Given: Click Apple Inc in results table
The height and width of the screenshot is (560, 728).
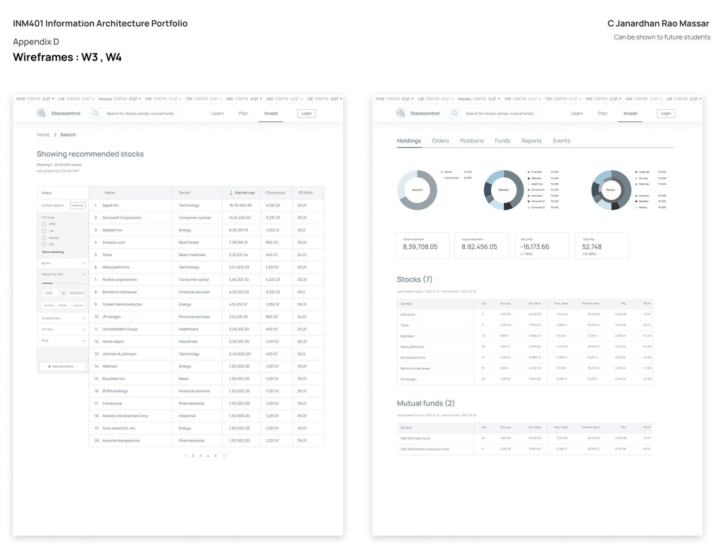Looking at the screenshot, I should pos(110,206).
